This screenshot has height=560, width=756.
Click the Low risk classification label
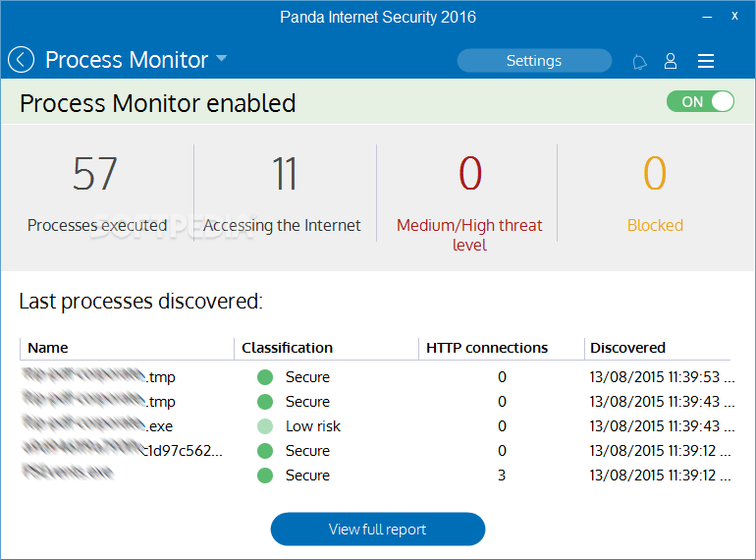313,426
